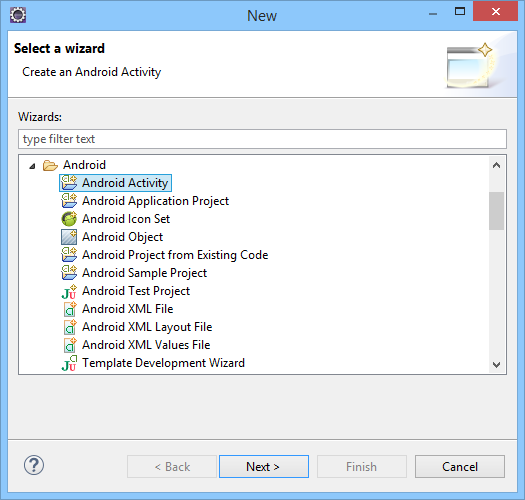Click the Android Icon Set icon
Image resolution: width=525 pixels, height=500 pixels.
coord(69,219)
